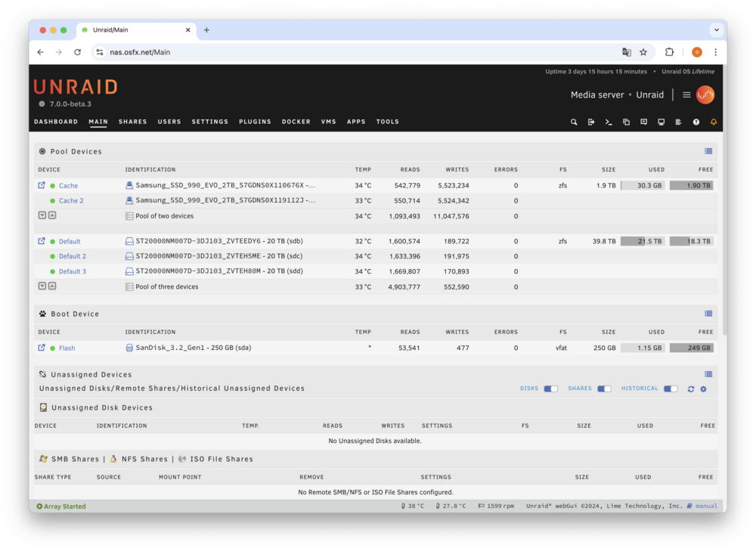Switch to DOCKER tab

coord(296,122)
